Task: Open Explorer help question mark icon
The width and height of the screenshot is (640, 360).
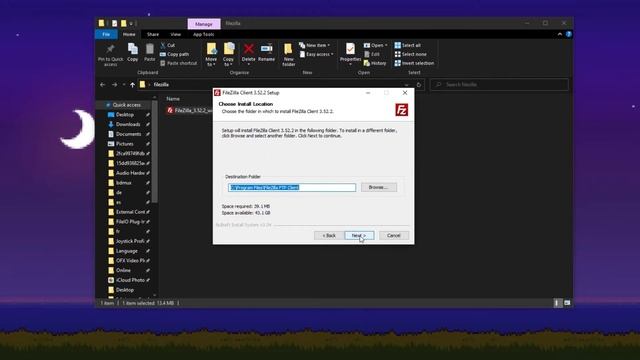Action: pyautogui.click(x=569, y=34)
